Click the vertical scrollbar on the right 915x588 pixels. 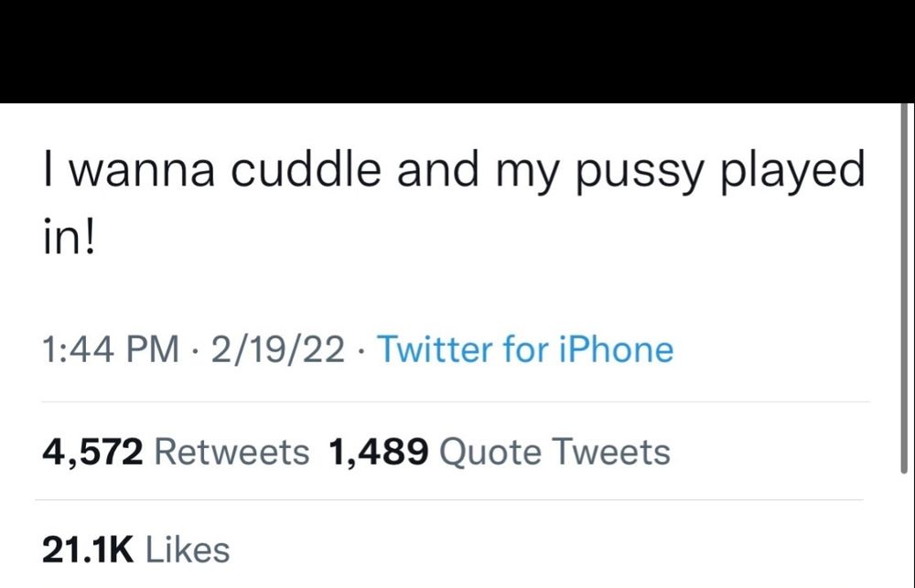tap(905, 288)
